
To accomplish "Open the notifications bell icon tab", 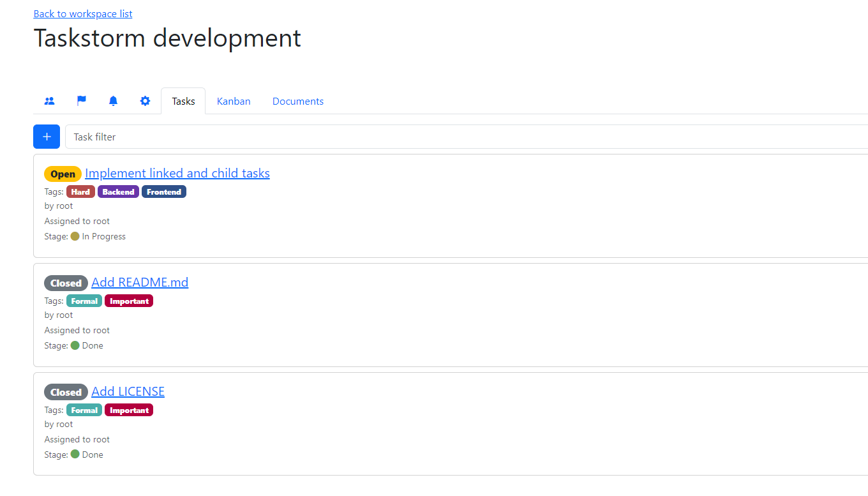I will tap(113, 101).
